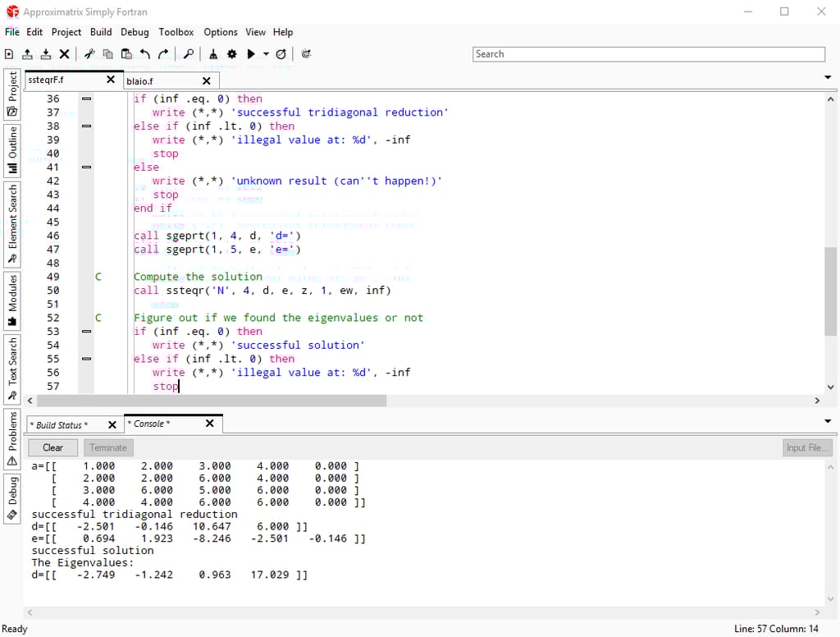Run the program with the Play toolbar icon
The image size is (840, 637).
pyautogui.click(x=252, y=54)
